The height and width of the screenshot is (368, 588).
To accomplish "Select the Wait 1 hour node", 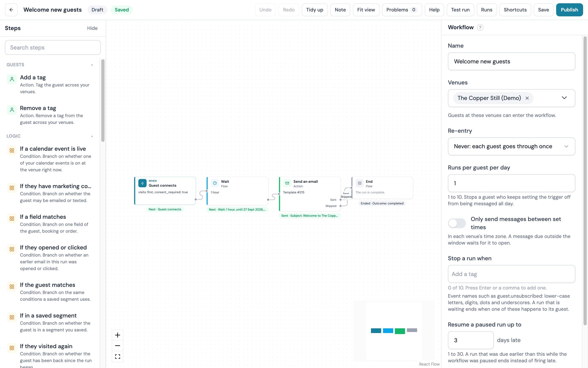I will pyautogui.click(x=237, y=191).
